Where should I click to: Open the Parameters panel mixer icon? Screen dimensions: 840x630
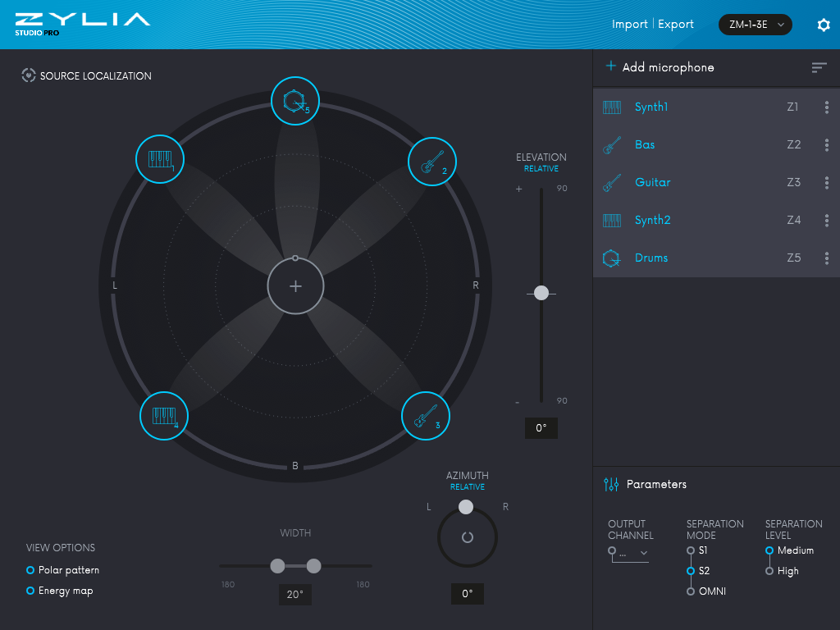point(610,484)
